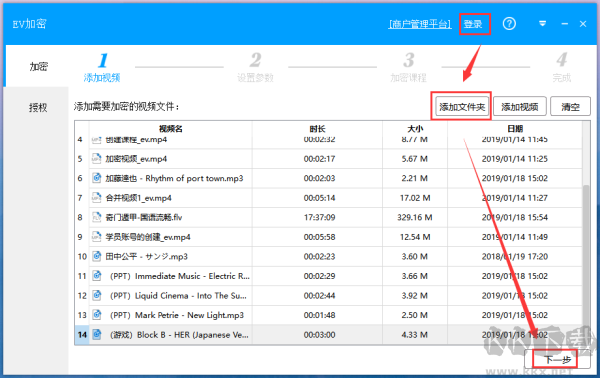The width and height of the screenshot is (600, 378).
Task: Click the mp3 file icon in row 6
Action: [x=97, y=178]
